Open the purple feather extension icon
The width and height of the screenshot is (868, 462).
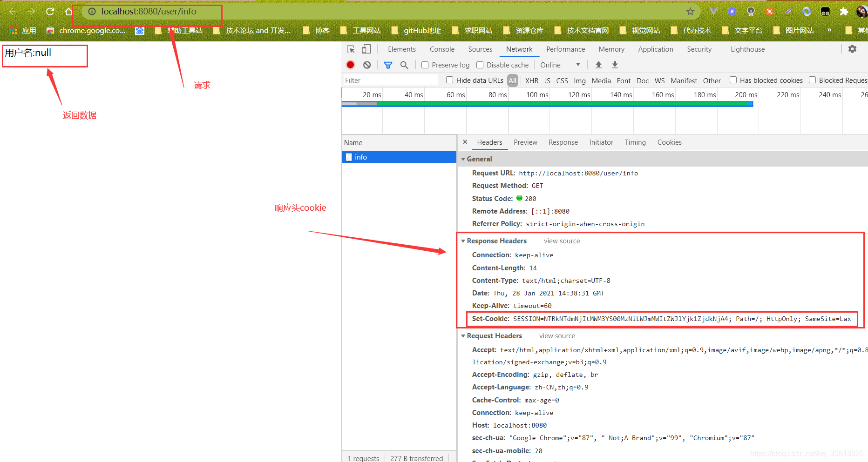click(x=788, y=12)
